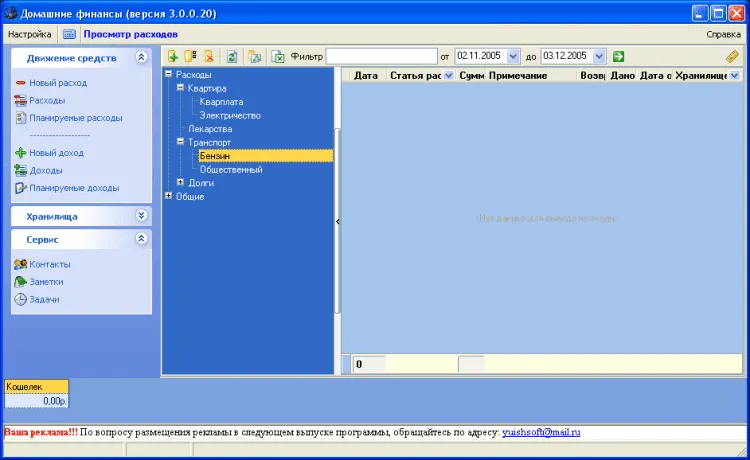Click the Расходы list icon in sidebar
Viewport: 750px width, 460px height.
[21, 100]
